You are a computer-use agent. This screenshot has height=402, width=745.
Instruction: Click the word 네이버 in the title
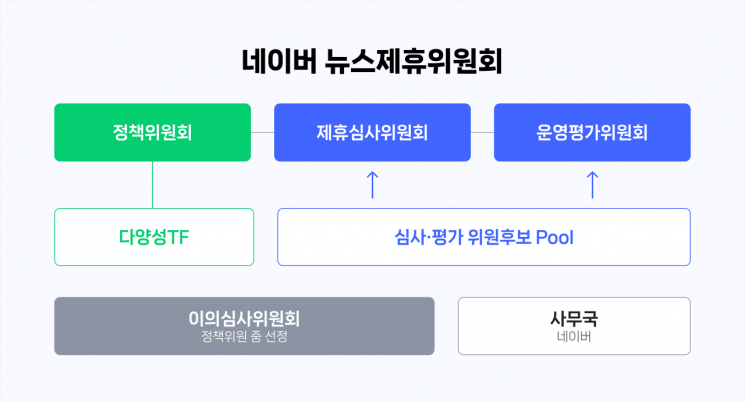279,62
